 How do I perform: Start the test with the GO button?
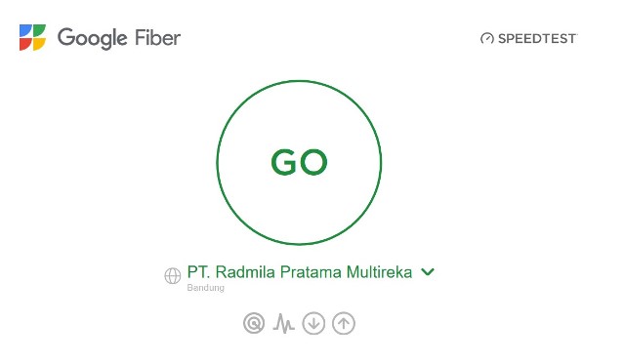(x=299, y=163)
